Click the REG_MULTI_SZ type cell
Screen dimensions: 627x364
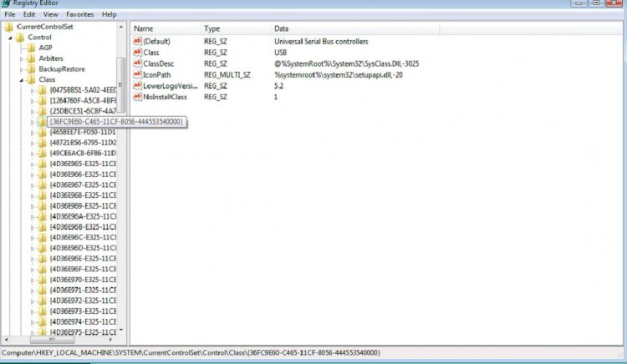click(227, 75)
